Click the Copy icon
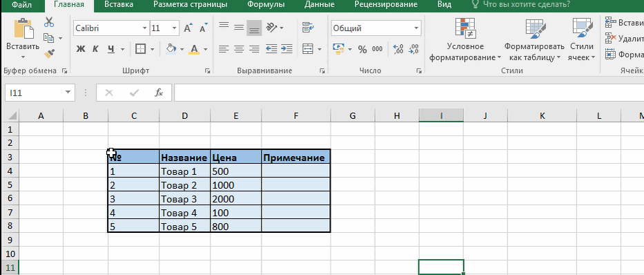This screenshot has height=275, width=644. pos(49,38)
